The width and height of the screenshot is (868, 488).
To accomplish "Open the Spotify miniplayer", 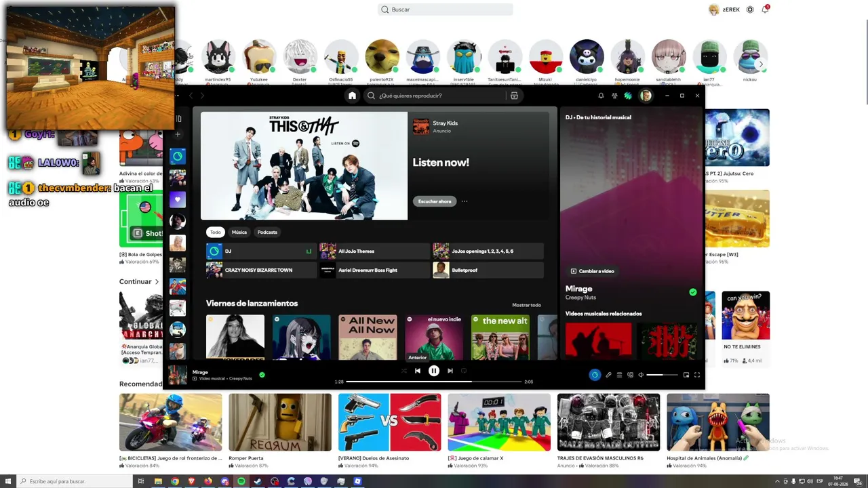I will coord(686,375).
